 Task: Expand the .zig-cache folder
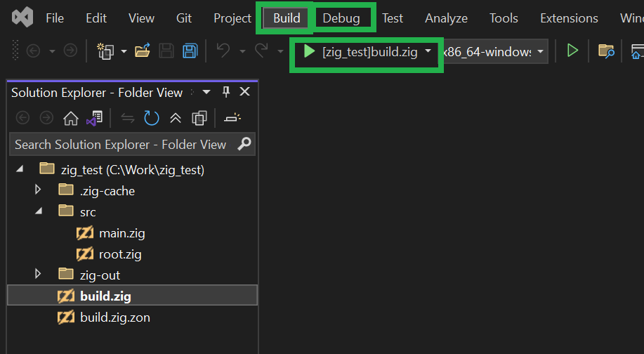click(x=38, y=190)
